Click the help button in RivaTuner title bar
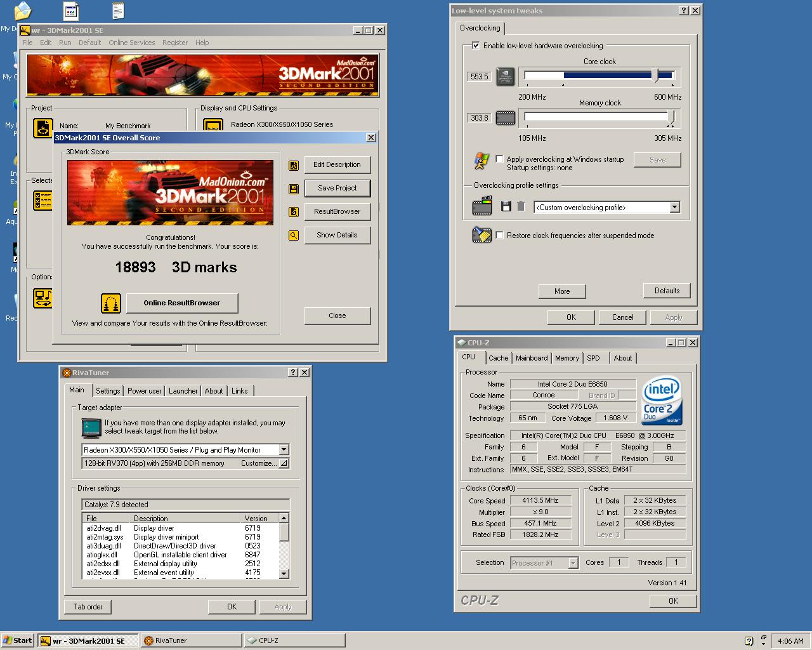The width and height of the screenshot is (812, 650). point(293,373)
